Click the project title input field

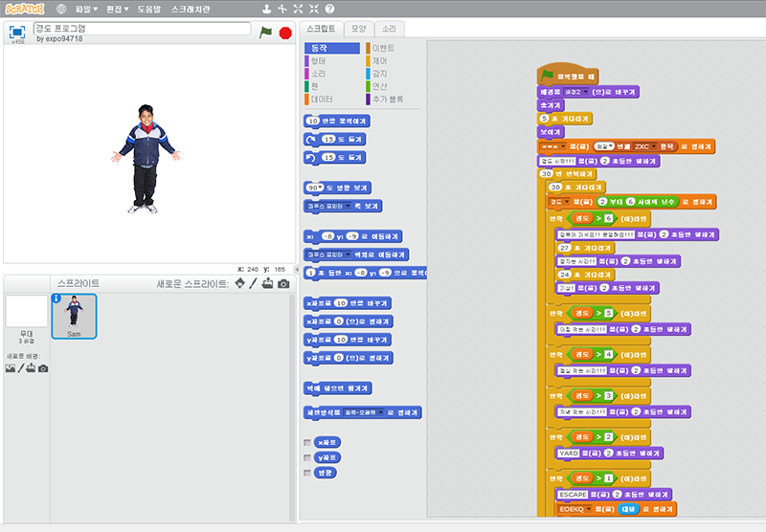142,29
